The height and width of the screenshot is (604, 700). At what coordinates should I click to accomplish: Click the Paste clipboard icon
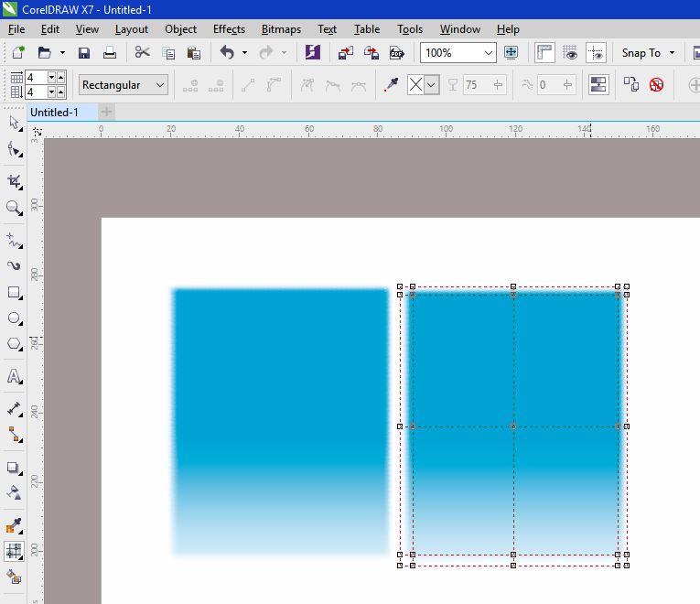pos(193,53)
